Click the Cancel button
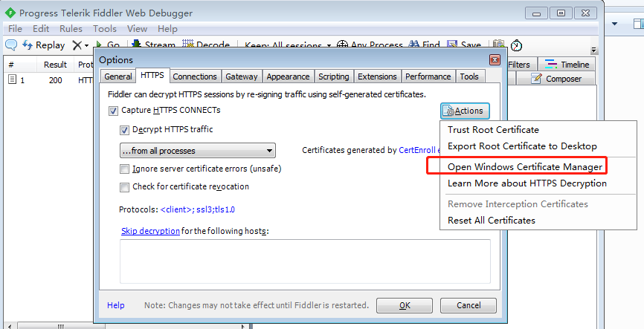This screenshot has height=329, width=644. [468, 305]
